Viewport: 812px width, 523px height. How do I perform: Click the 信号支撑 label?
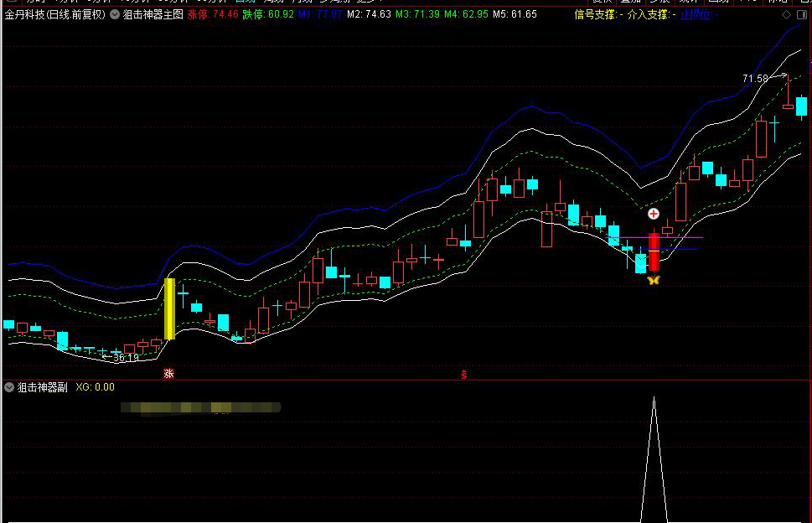coord(596,14)
